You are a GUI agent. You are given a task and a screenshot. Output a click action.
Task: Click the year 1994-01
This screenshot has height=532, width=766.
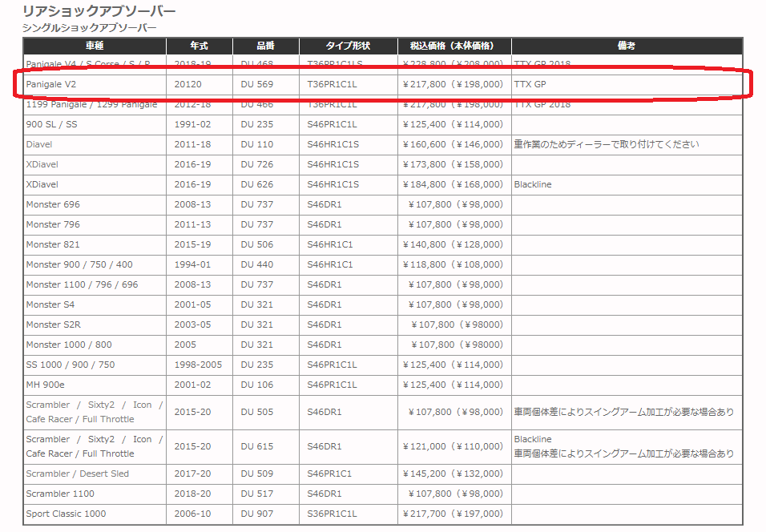click(192, 264)
